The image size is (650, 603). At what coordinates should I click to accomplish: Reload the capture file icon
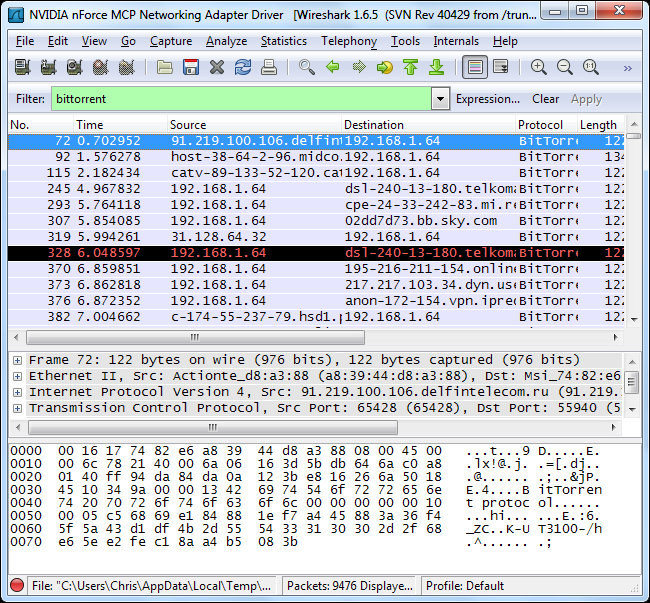click(x=243, y=67)
